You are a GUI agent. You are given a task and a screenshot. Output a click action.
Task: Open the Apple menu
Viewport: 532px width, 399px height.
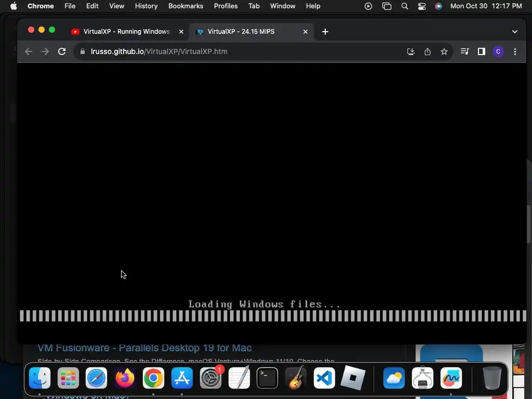point(14,6)
